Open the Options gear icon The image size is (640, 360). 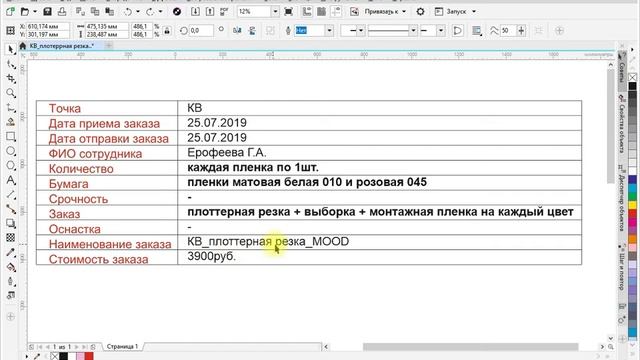(x=420, y=11)
